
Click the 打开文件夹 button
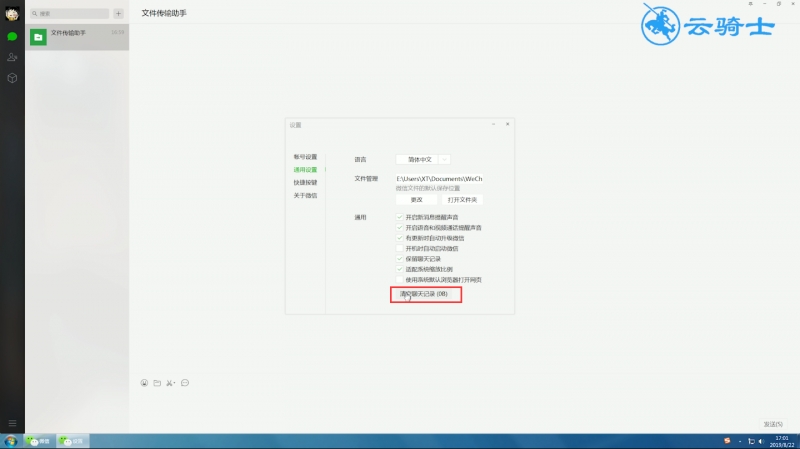coord(462,200)
